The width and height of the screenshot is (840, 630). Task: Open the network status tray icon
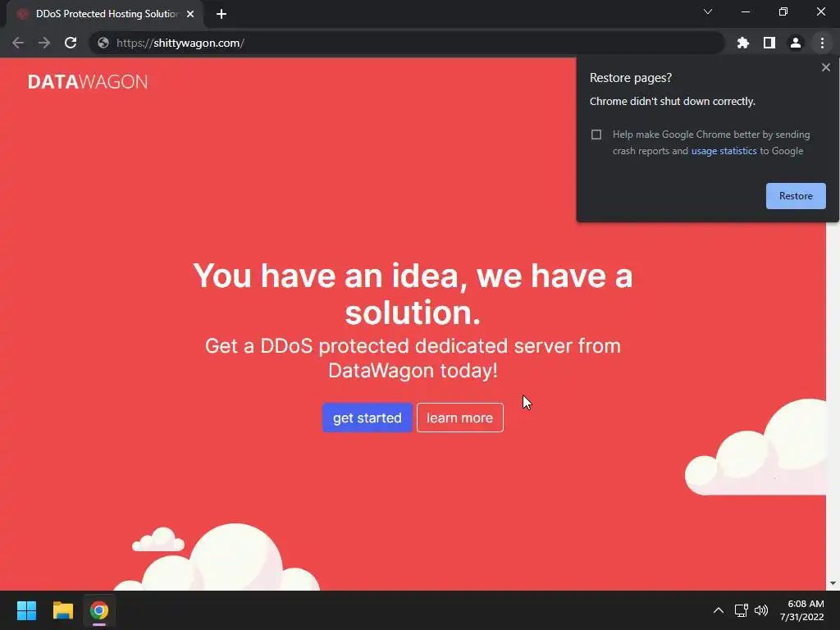click(x=741, y=610)
